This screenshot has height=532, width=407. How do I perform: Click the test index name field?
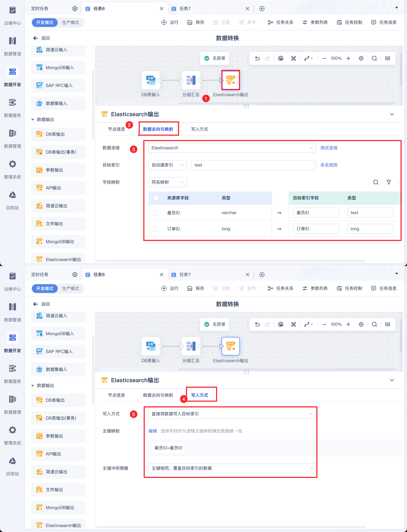coord(253,165)
